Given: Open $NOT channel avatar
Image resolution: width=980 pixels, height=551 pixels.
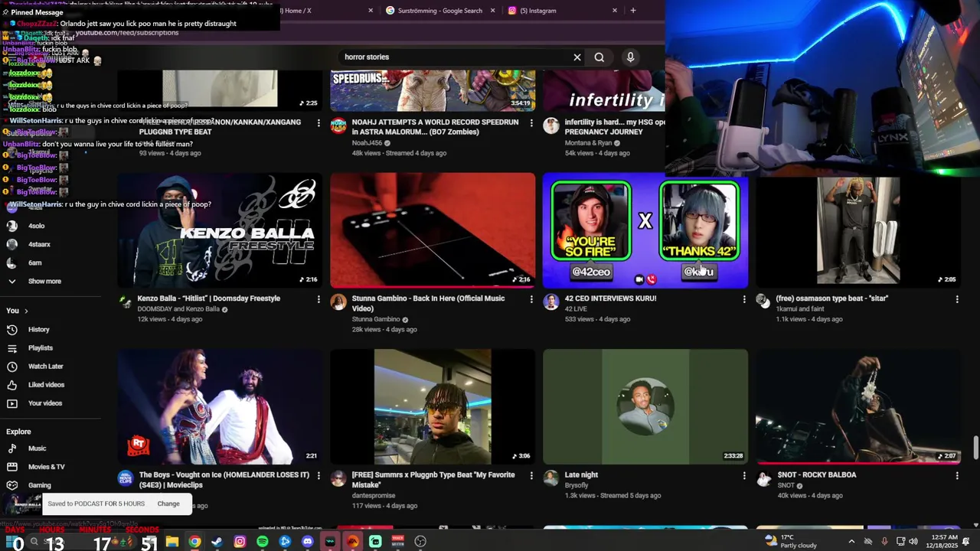Looking at the screenshot, I should tap(763, 478).
